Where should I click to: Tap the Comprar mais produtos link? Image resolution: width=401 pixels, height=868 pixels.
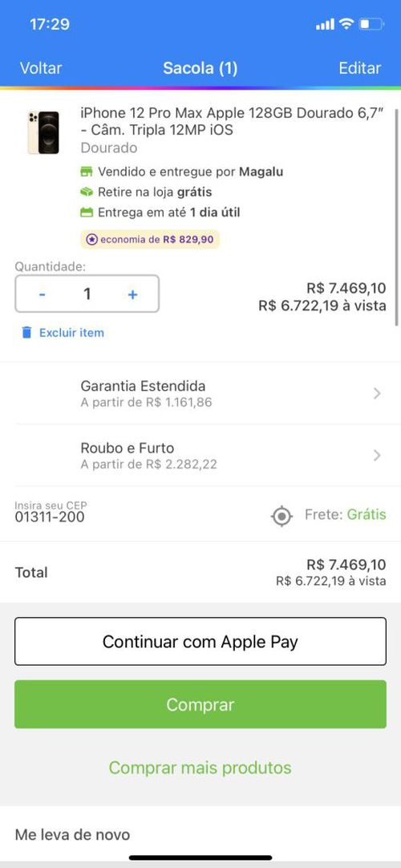(x=200, y=768)
